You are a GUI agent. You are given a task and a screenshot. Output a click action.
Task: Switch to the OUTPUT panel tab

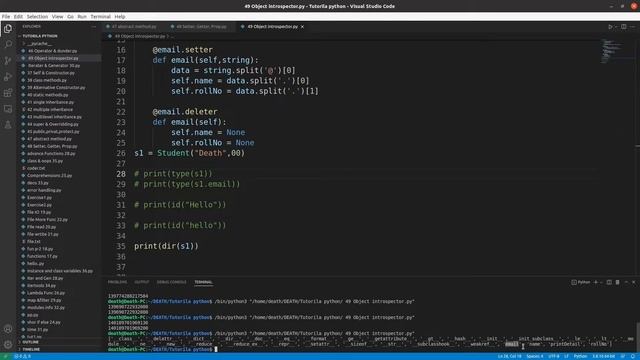142,282
